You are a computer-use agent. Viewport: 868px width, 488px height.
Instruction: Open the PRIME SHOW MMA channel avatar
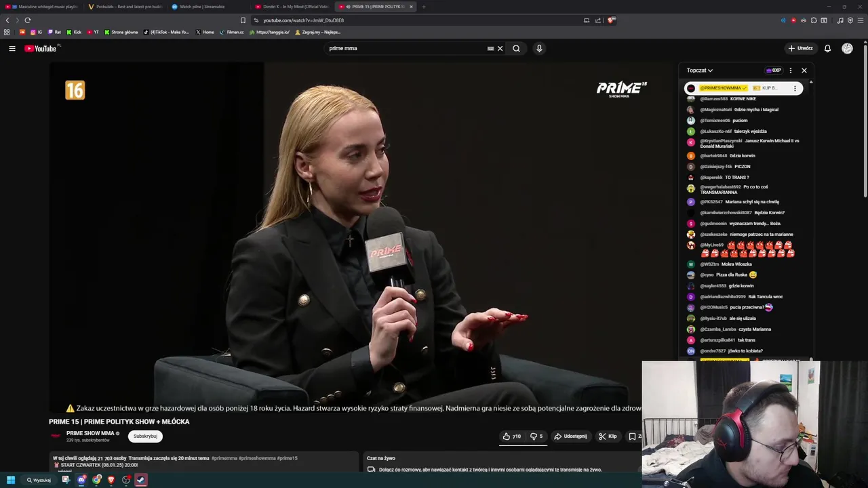pos(56,436)
